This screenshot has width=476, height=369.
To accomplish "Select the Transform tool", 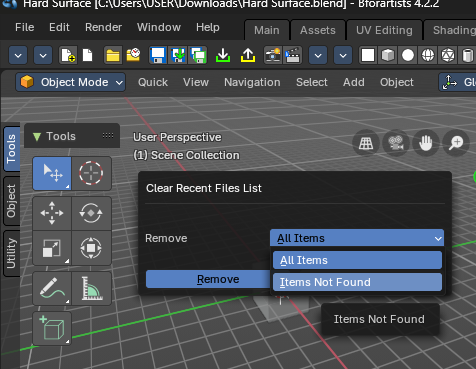I will [91, 248].
